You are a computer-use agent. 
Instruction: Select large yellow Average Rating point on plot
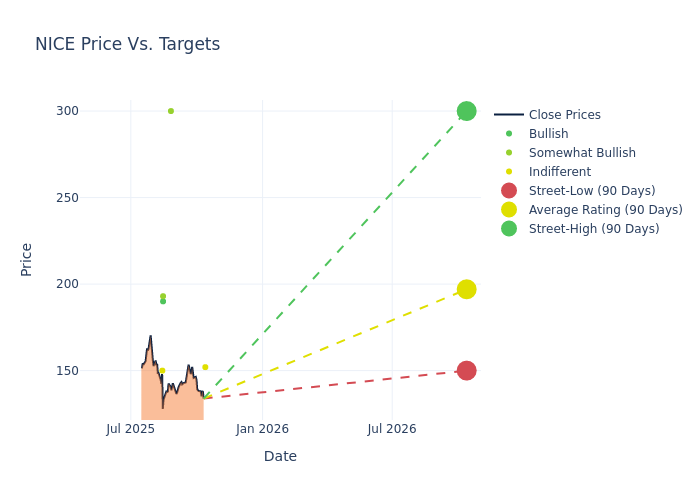click(x=466, y=289)
